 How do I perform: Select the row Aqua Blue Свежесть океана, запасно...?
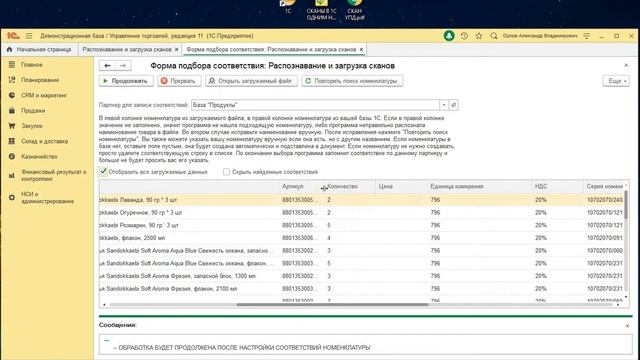[361, 251]
